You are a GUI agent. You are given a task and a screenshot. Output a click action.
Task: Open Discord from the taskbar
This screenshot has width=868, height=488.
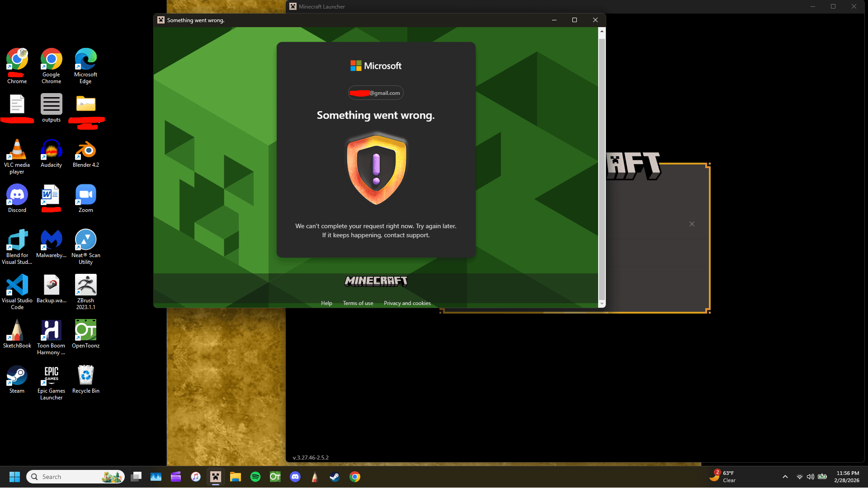click(295, 477)
